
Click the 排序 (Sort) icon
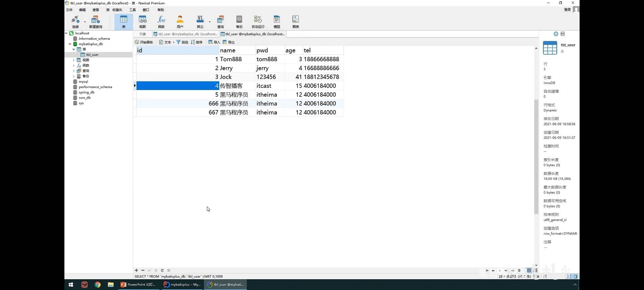pos(197,42)
